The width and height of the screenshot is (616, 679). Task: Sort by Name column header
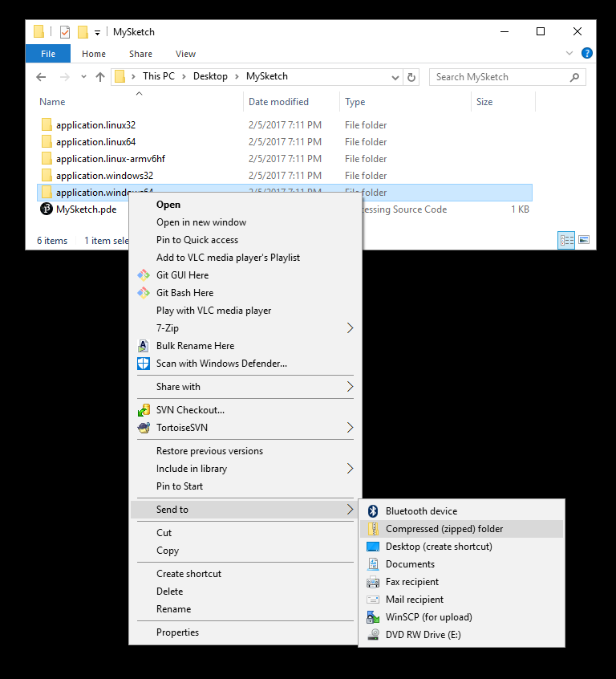point(52,102)
